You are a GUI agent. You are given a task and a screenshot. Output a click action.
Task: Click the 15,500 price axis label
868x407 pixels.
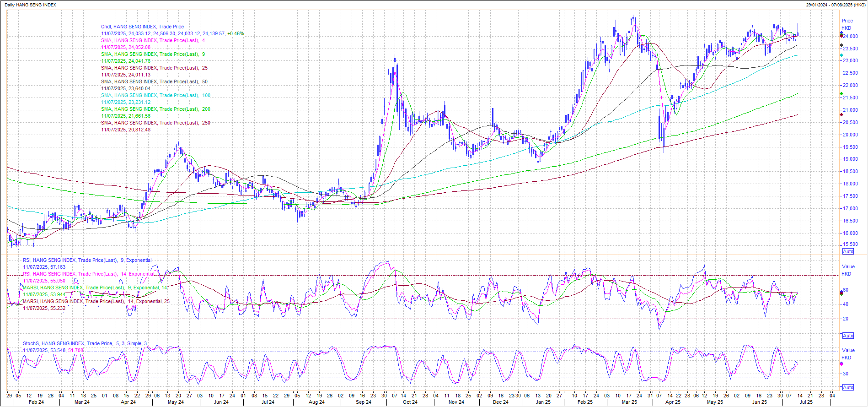pyautogui.click(x=851, y=245)
